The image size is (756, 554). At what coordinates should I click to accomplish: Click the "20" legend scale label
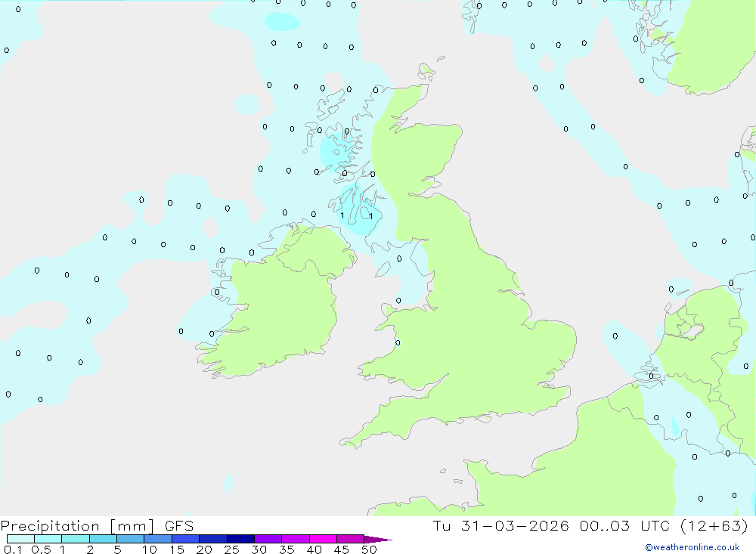[204, 549]
